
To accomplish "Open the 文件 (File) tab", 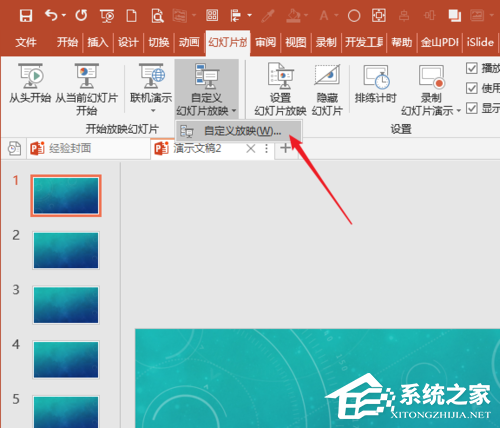I will tap(26, 42).
